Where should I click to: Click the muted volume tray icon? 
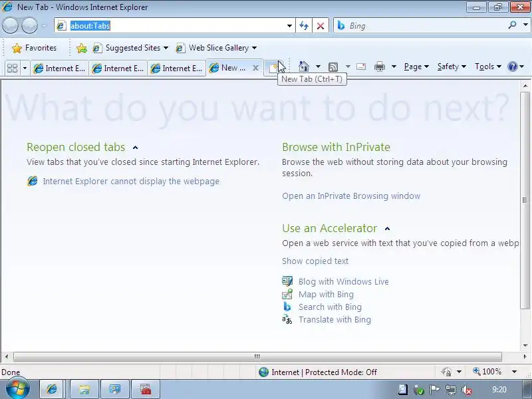(x=467, y=390)
